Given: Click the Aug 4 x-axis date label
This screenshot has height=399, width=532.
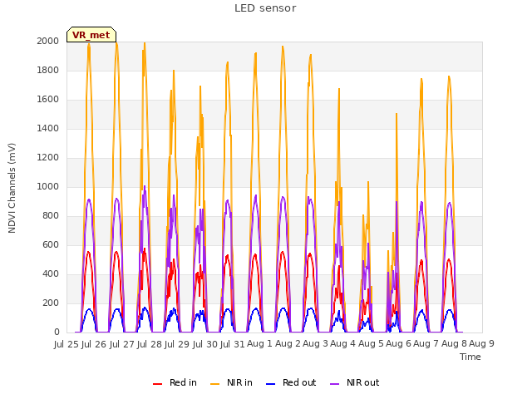Looking at the screenshot, I should (x=342, y=343).
